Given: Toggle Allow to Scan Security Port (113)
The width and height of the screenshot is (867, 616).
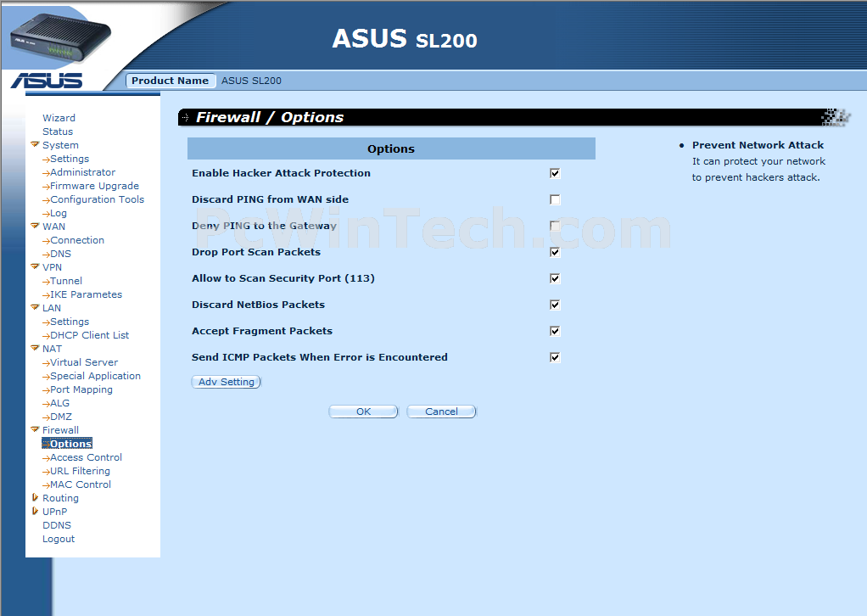Looking at the screenshot, I should click(x=555, y=278).
